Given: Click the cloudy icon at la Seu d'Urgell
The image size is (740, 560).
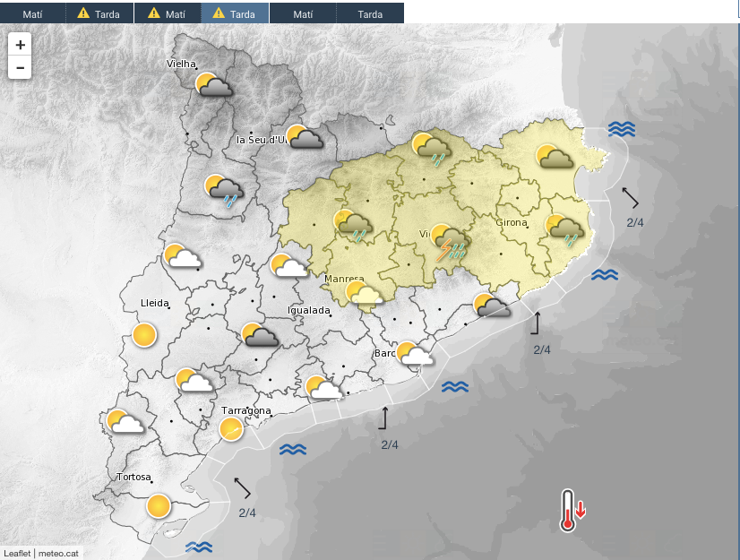Looking at the screenshot, I should pos(305,137).
